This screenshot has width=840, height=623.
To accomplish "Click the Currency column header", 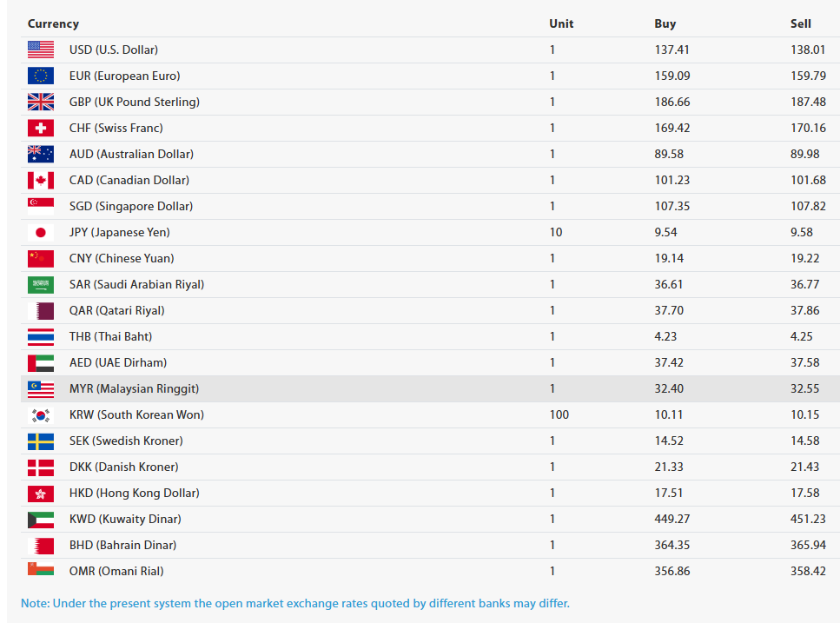I will (x=53, y=23).
